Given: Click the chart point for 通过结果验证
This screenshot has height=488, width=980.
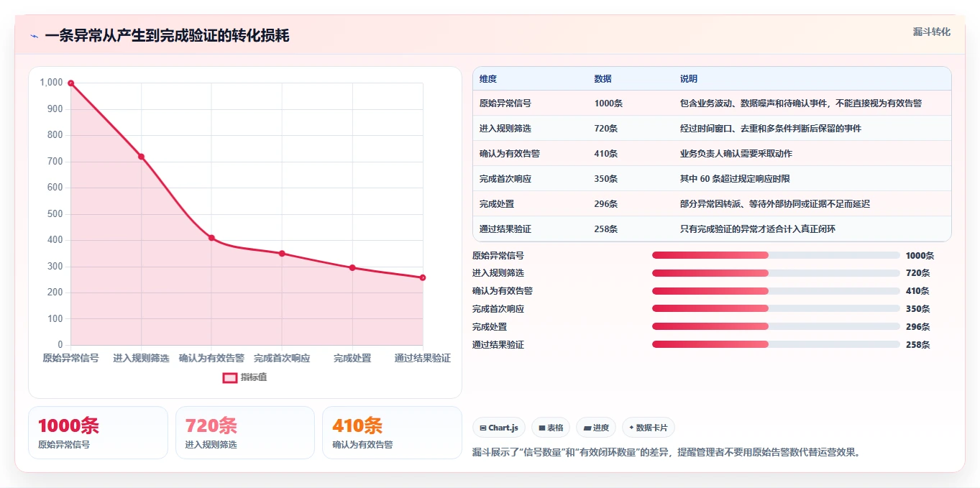Looking at the screenshot, I should pyautogui.click(x=423, y=277).
